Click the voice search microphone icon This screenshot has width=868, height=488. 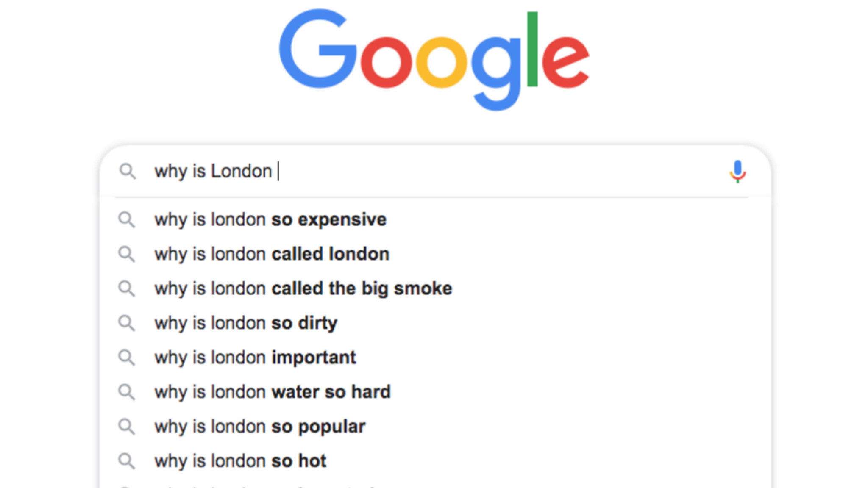[x=737, y=171]
